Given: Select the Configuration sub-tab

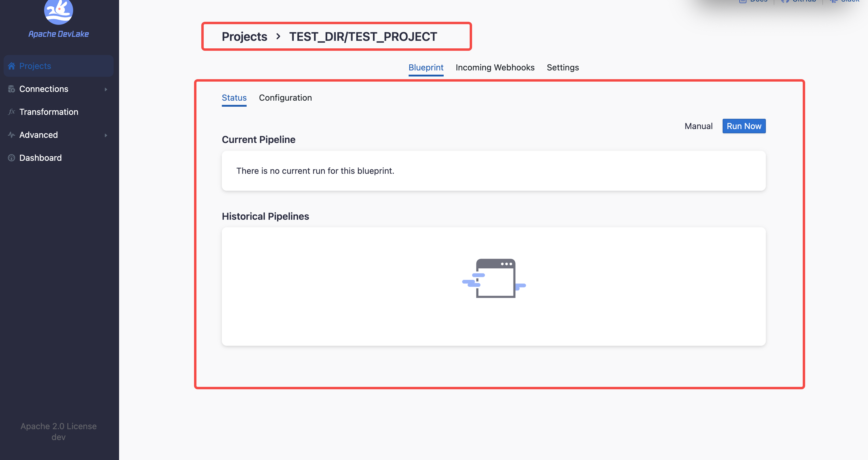Looking at the screenshot, I should pyautogui.click(x=285, y=98).
